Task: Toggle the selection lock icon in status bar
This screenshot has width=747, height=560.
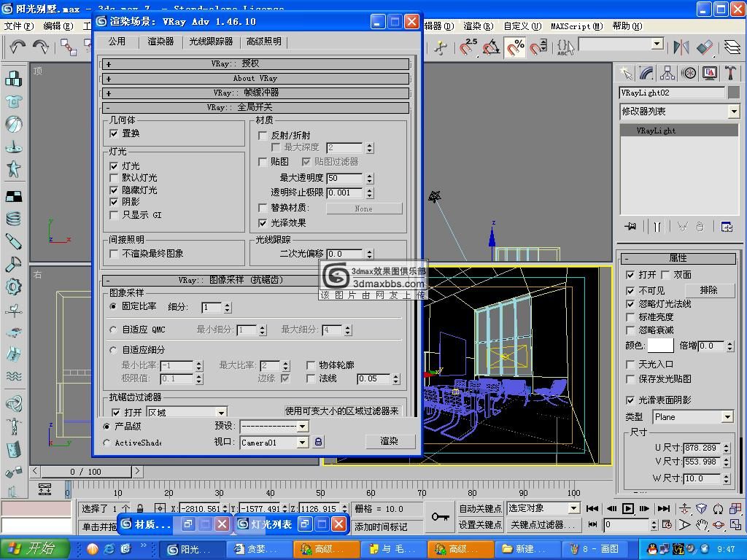Action: pos(140,508)
